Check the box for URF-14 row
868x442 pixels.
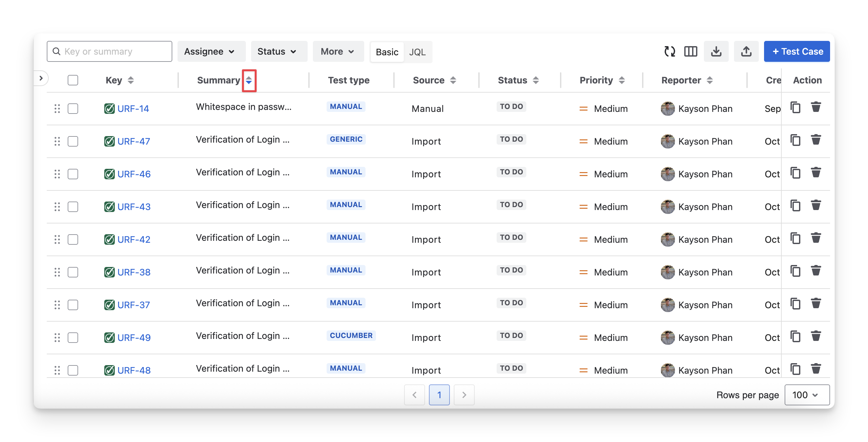point(73,109)
